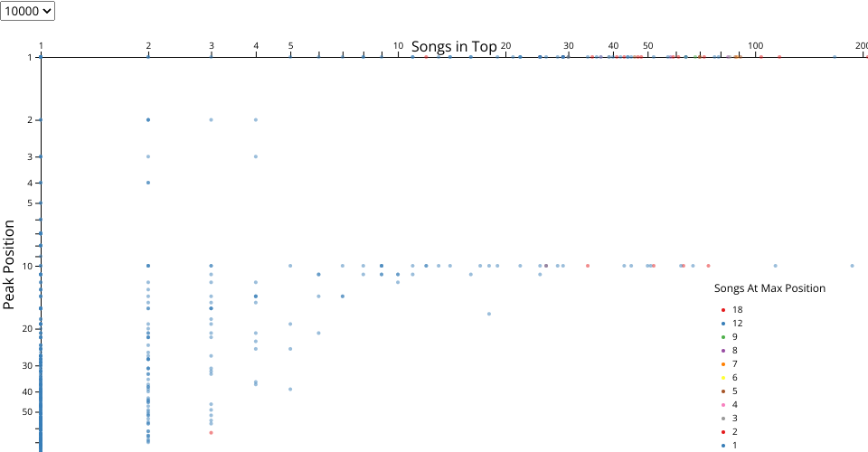Open the 10000 dropdown selector

tap(28, 11)
